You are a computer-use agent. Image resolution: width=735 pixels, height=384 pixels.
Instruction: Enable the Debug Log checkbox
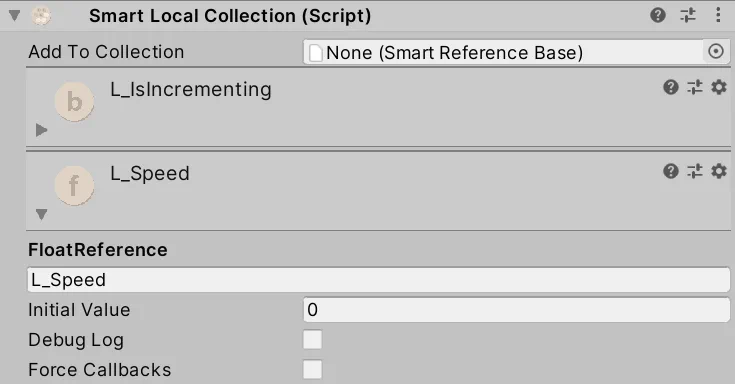click(312, 339)
